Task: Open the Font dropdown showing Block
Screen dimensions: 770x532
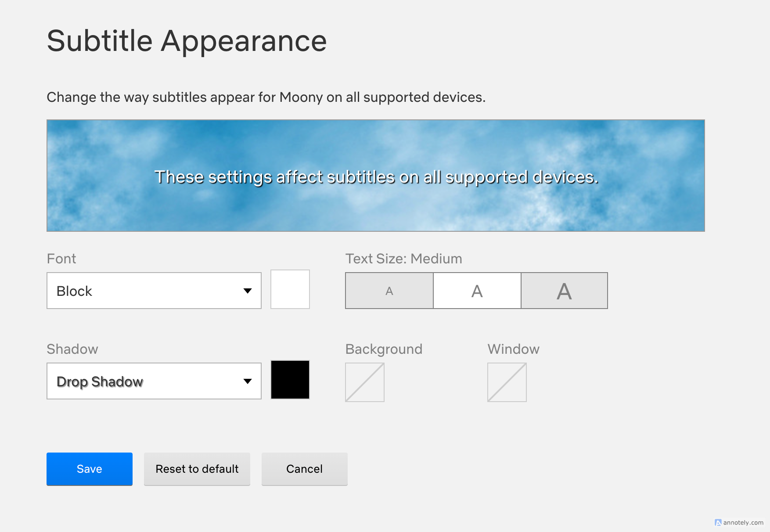Action: pyautogui.click(x=154, y=291)
